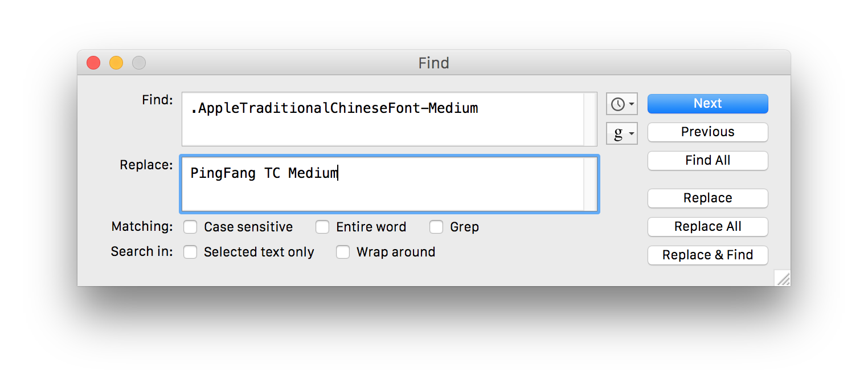Click the Replace field vertical scrollbar
Image resolution: width=868 pixels, height=391 pixels.
[x=589, y=185]
